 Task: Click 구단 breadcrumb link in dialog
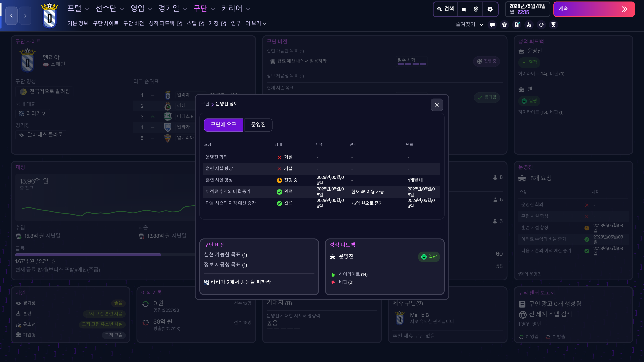(x=205, y=104)
